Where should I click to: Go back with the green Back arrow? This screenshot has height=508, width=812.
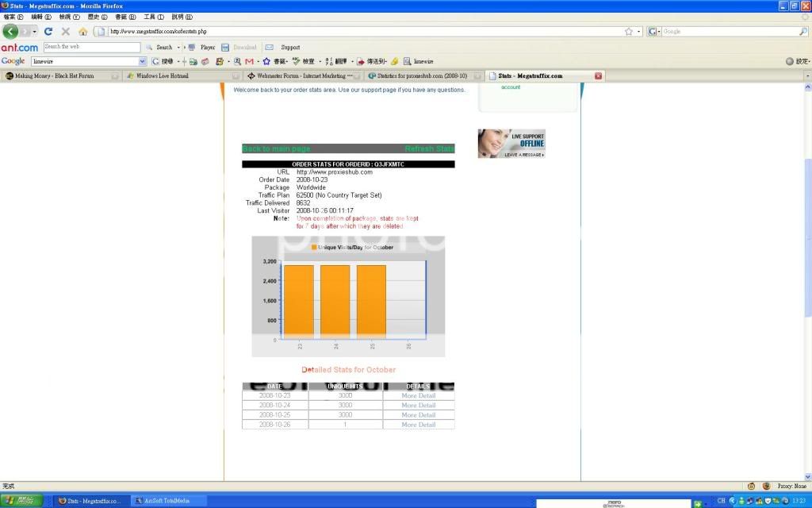coord(10,31)
